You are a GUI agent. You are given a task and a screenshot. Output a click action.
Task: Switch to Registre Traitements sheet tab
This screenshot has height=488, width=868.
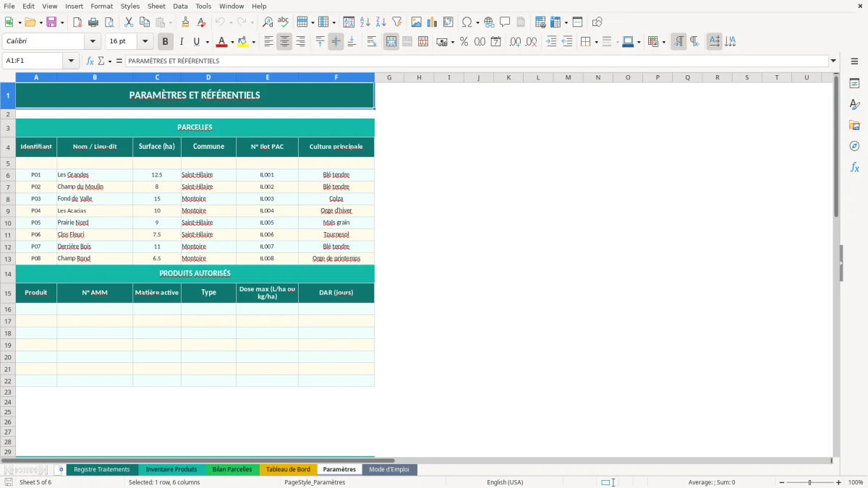102,469
